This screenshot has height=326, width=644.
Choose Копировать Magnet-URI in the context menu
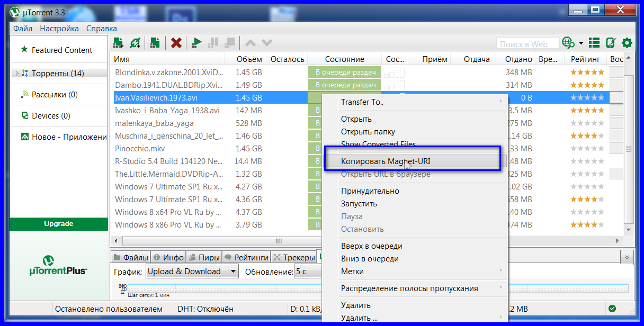click(x=415, y=161)
